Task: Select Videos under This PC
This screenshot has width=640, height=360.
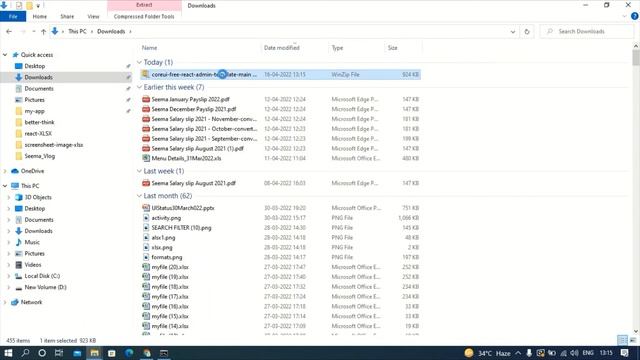Action: [33, 265]
